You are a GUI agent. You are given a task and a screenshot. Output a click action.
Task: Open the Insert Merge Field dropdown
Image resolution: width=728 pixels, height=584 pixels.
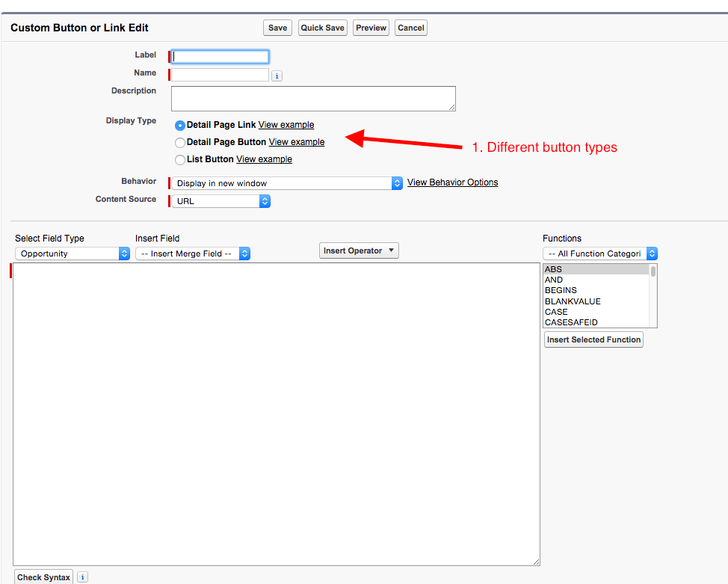pos(193,253)
